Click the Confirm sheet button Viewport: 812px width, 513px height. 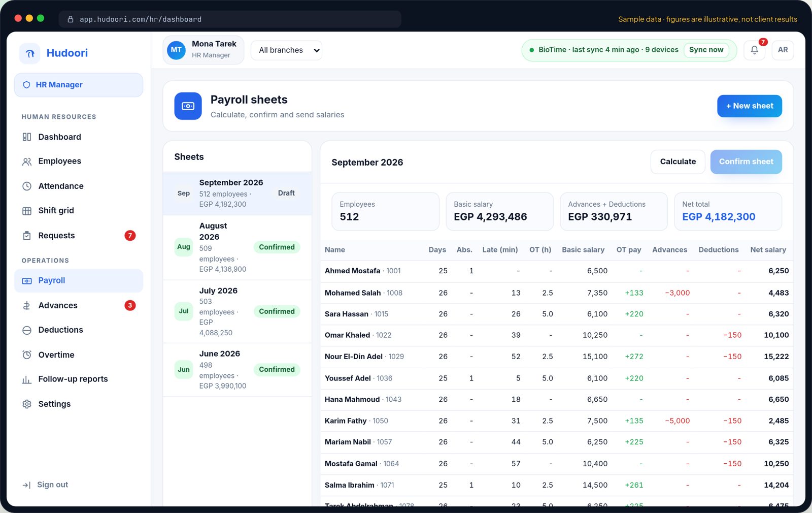[746, 162]
